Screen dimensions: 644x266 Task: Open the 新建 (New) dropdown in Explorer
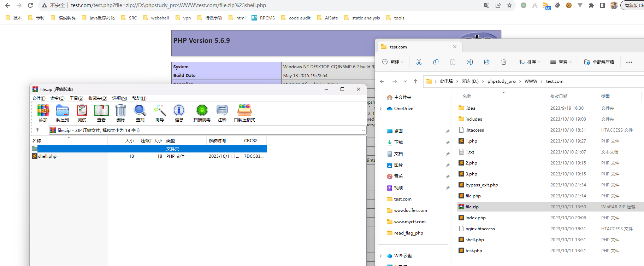(x=393, y=62)
